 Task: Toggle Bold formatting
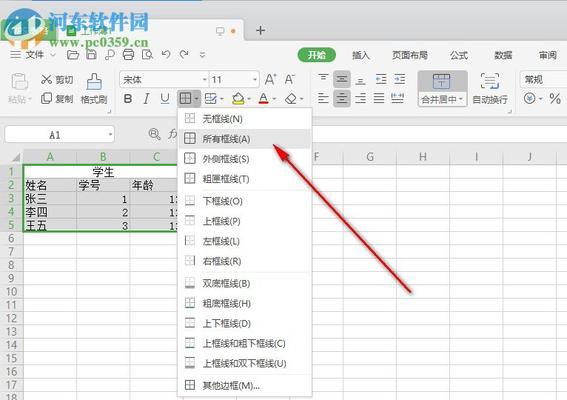point(128,98)
